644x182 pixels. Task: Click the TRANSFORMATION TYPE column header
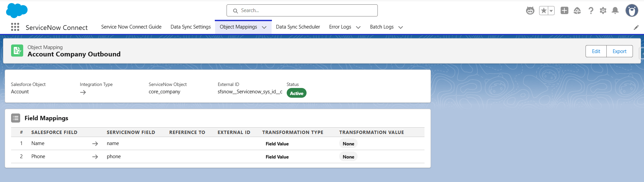293,132
